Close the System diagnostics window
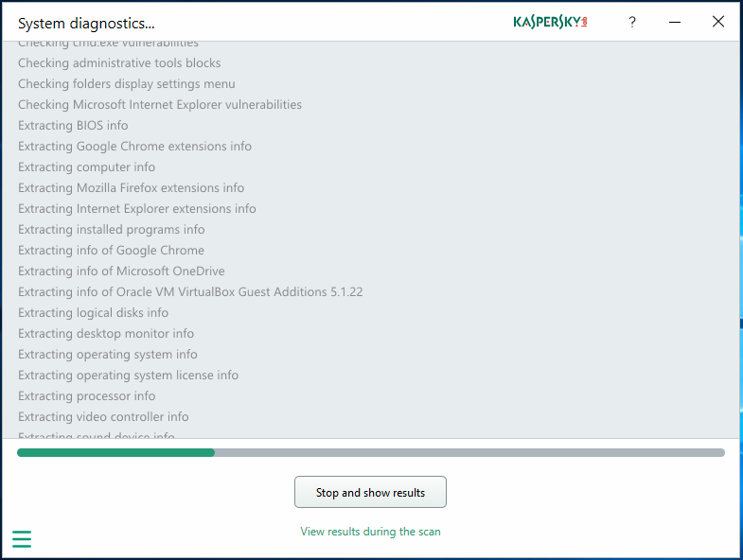Image resolution: width=743 pixels, height=560 pixels. [x=717, y=22]
